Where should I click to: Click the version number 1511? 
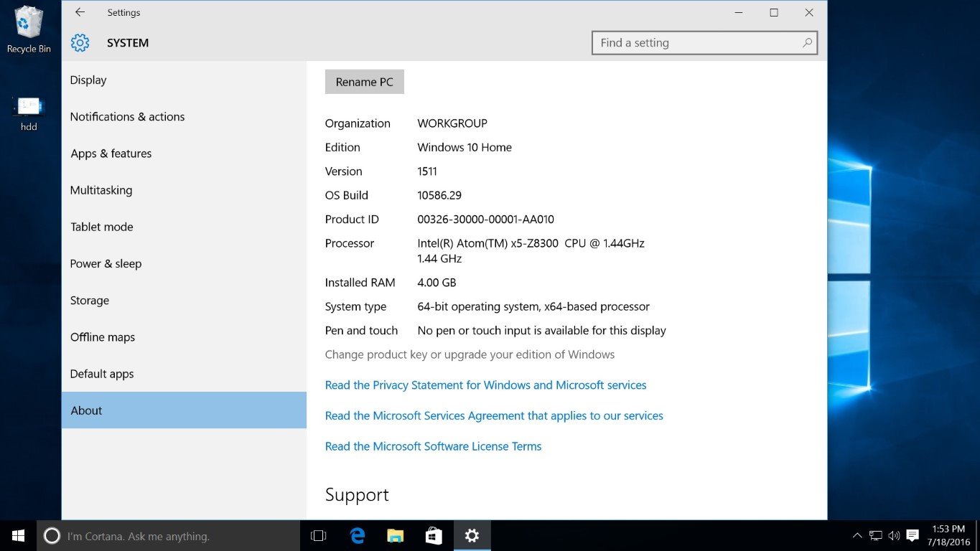427,171
